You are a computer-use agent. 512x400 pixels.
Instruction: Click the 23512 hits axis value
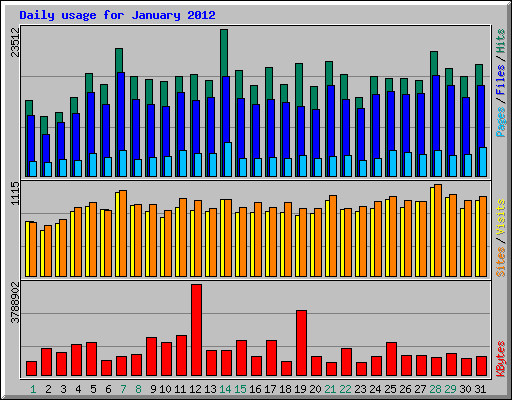click(15, 42)
